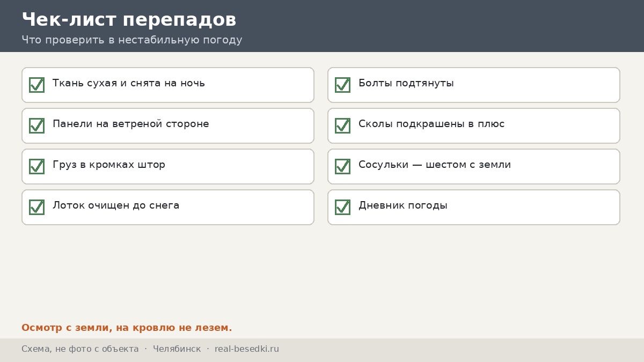Click the Болты подтянуты label
Image resolution: width=644 pixels, height=362 pixels.
(406, 84)
